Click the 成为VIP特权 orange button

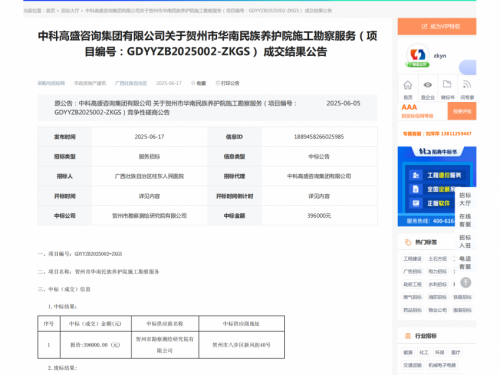point(437,26)
